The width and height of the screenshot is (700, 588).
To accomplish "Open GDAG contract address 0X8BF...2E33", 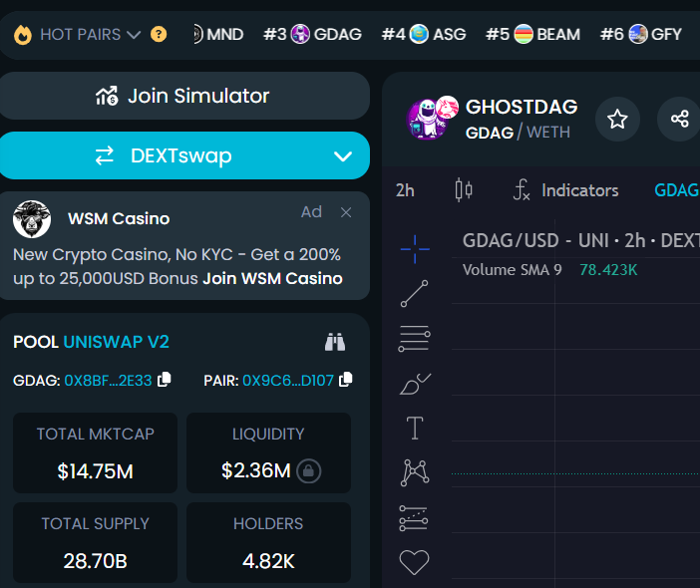I will coord(108,381).
